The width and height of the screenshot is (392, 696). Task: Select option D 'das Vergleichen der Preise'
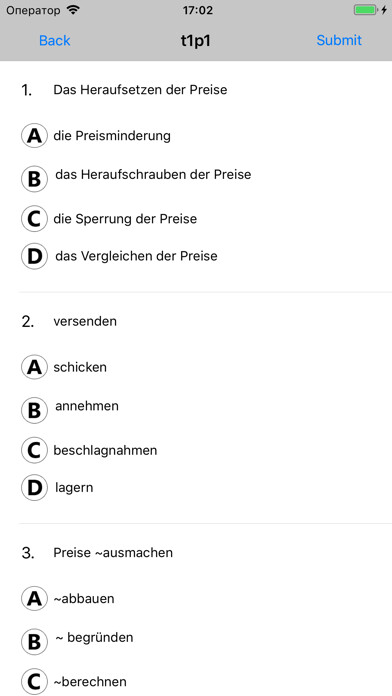coord(34,257)
